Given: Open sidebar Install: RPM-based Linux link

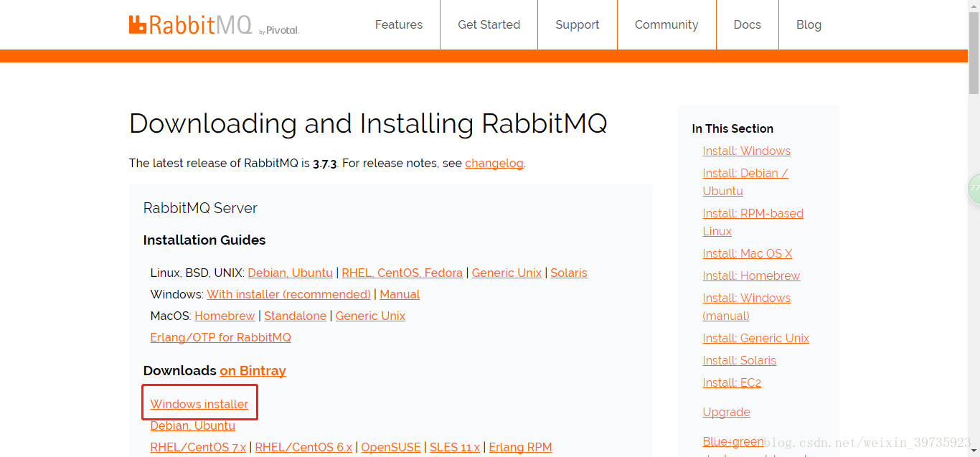Looking at the screenshot, I should pos(753,222).
